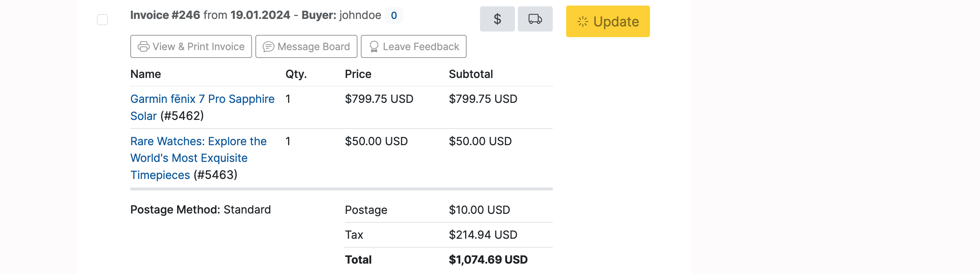Click the award ribbon icon on Leave Feedback

(x=373, y=46)
